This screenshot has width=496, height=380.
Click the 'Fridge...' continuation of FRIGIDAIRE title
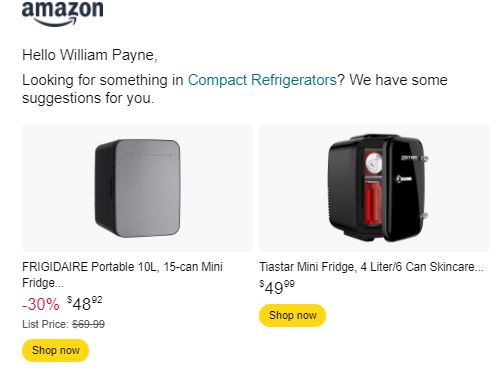pyautogui.click(x=43, y=283)
